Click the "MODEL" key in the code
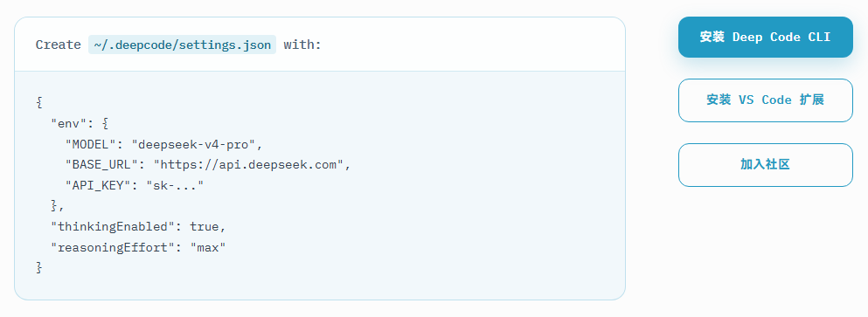Viewport: 868px width, 317px height. tap(91, 144)
